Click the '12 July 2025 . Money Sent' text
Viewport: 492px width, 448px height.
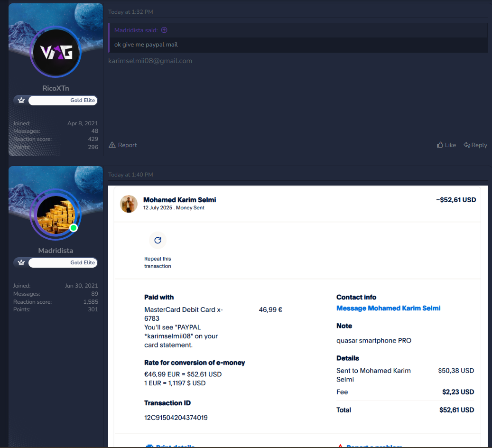point(174,208)
